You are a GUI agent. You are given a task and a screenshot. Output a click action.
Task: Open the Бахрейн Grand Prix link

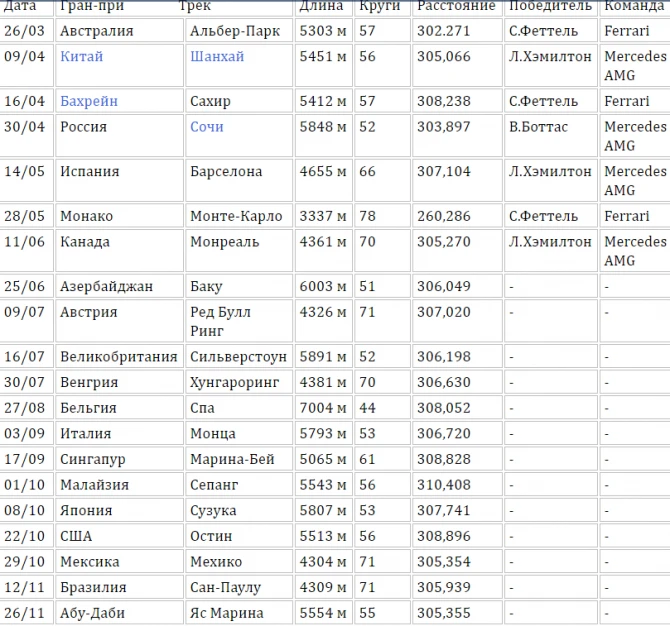[89, 101]
